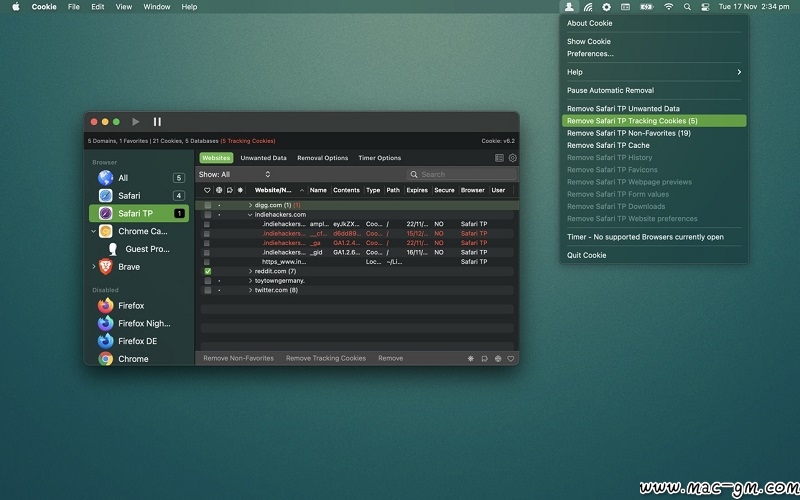This screenshot has width=800, height=500.
Task: Click the globe icon in the bottom bar
Action: click(498, 359)
